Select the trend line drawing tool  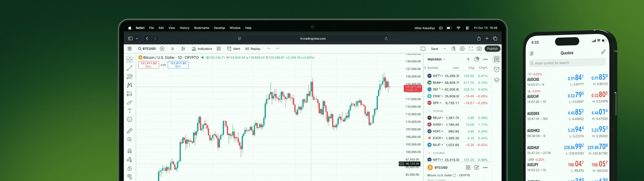point(130,68)
